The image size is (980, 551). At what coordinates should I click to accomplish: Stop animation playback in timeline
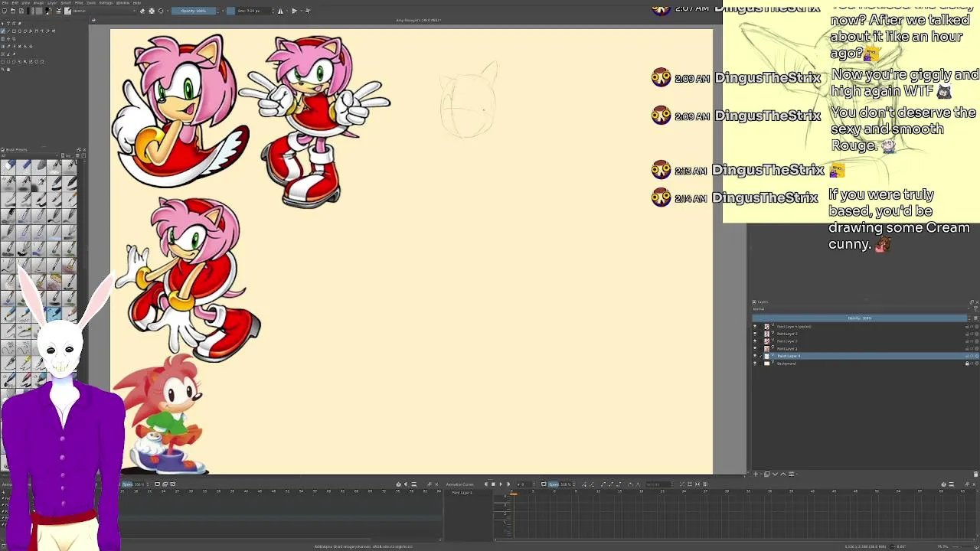pyautogui.click(x=493, y=484)
